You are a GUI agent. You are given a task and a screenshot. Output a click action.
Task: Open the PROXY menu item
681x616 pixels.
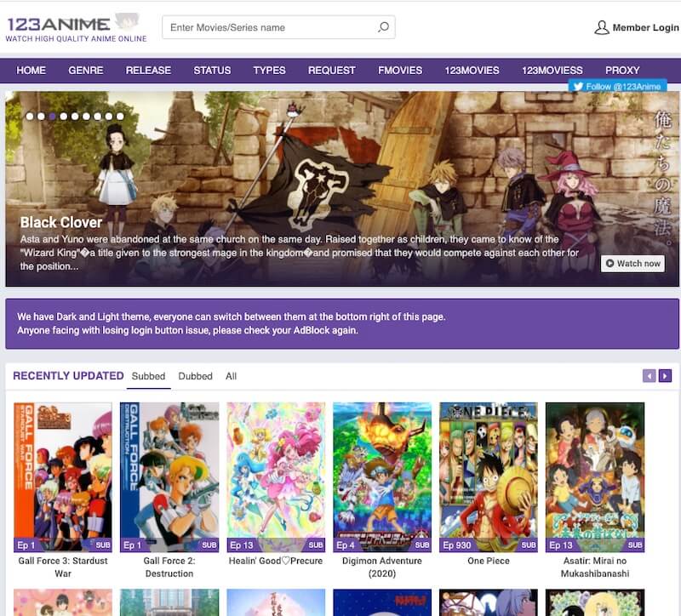tap(622, 71)
